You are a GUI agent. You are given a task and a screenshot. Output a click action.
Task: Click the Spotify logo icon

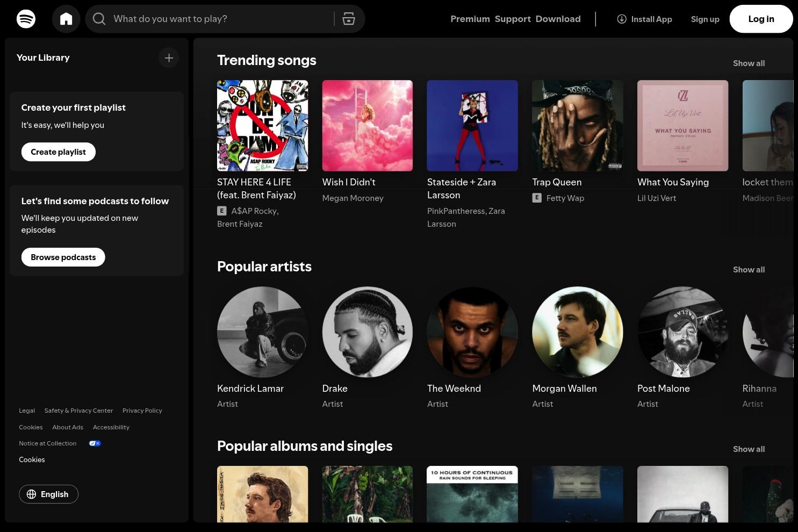click(26, 19)
